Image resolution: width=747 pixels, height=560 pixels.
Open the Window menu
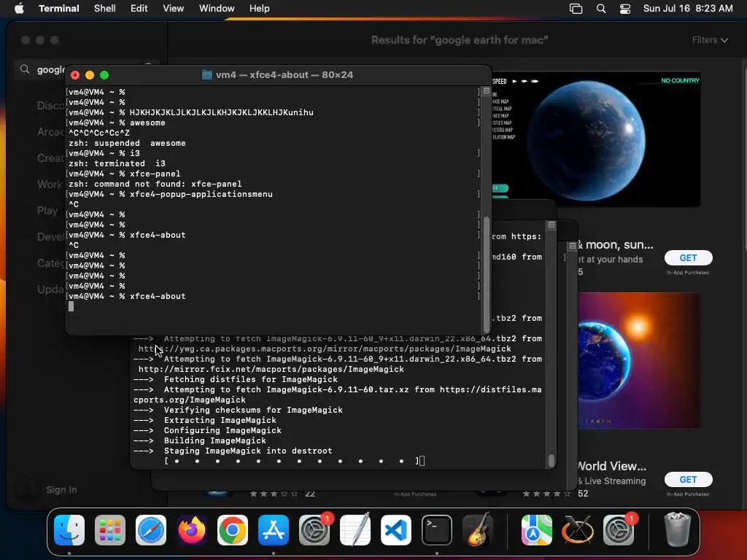[x=217, y=9]
